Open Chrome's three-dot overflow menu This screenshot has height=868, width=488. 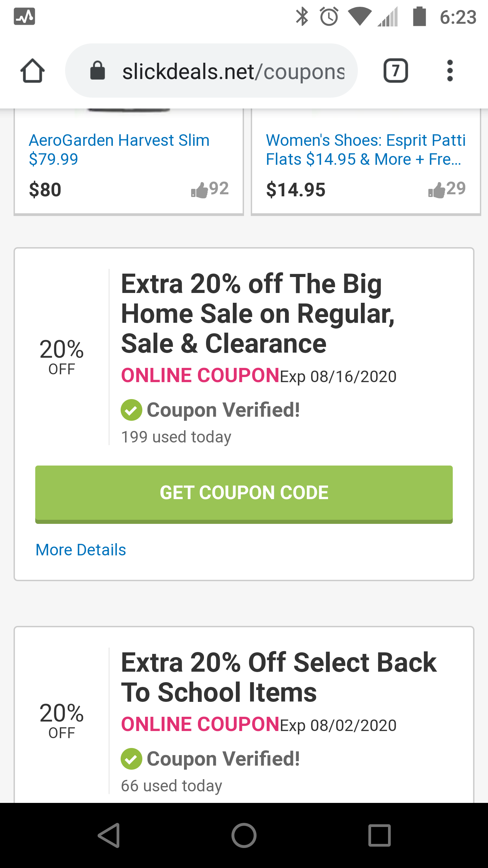click(450, 71)
